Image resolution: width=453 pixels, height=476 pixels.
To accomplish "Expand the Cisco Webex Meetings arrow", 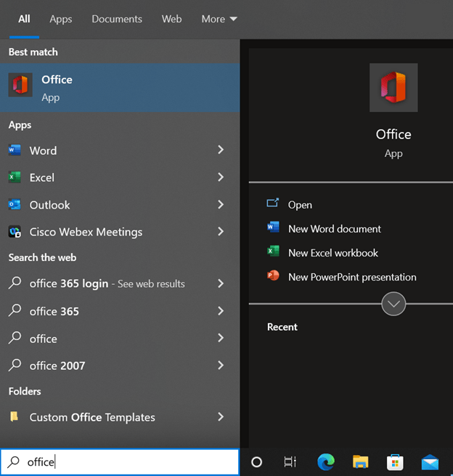I will tap(221, 231).
